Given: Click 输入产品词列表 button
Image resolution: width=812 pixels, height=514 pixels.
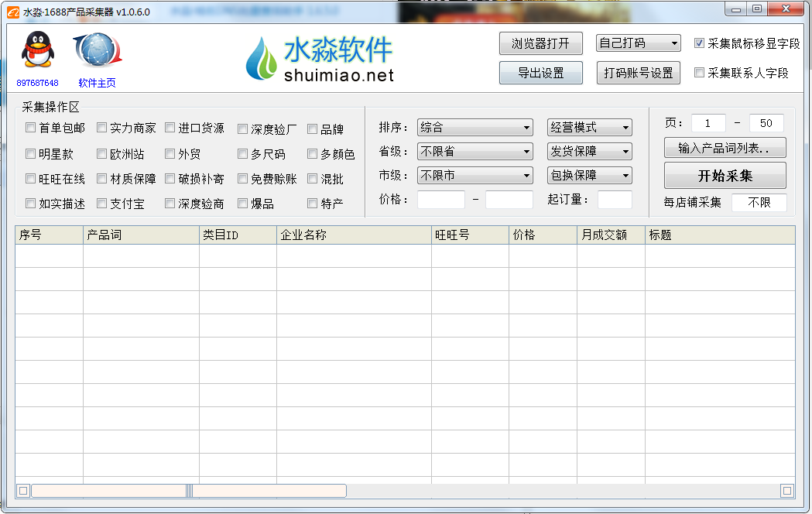Looking at the screenshot, I should [725, 148].
